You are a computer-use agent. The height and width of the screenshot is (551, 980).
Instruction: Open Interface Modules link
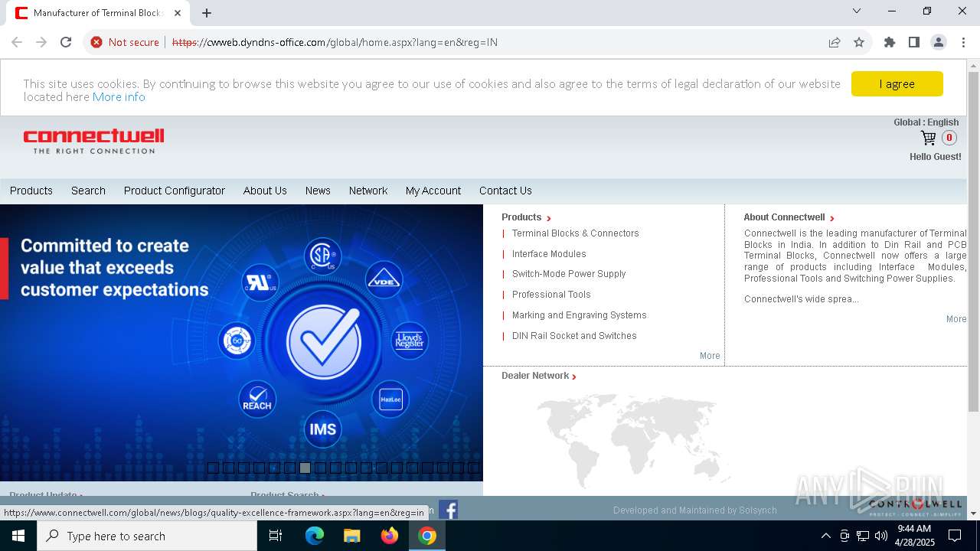(549, 254)
